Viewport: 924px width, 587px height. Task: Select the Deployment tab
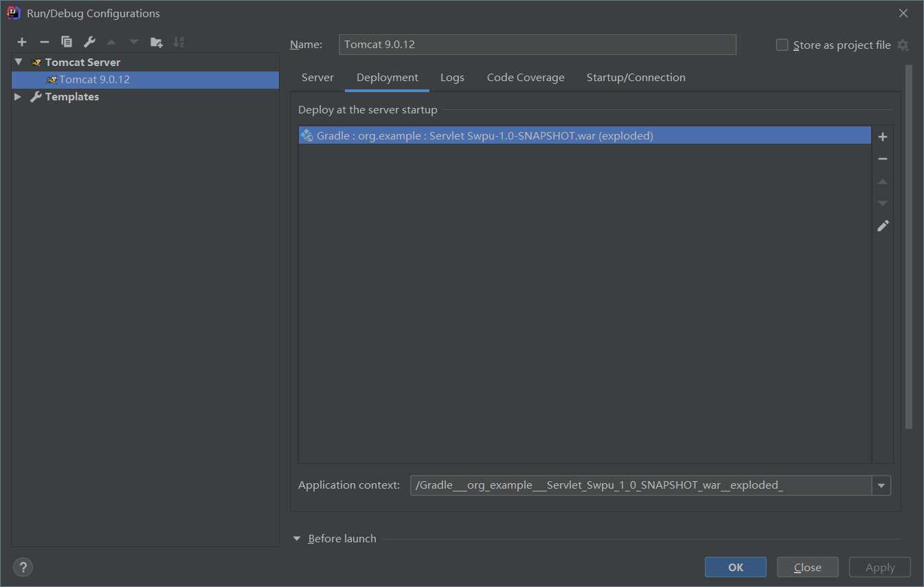coord(387,78)
